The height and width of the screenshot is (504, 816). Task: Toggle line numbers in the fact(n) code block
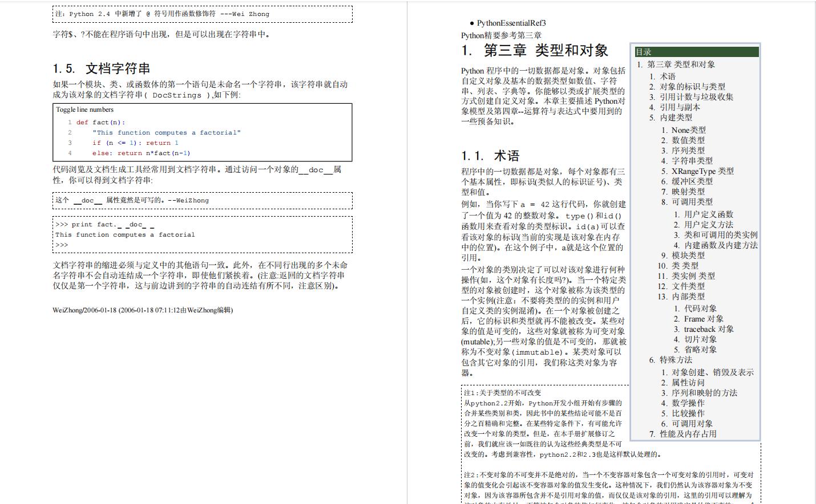pos(78,109)
